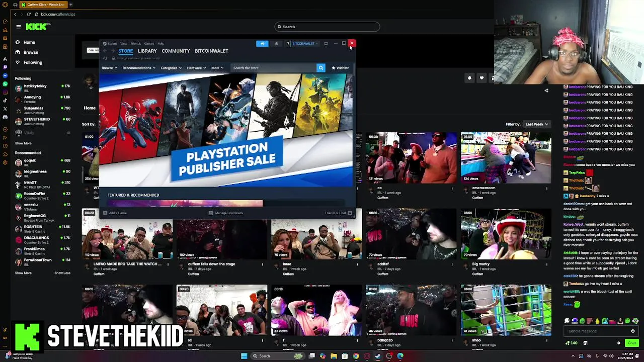Switch to Steam LIBRARY tab
This screenshot has height=362, width=644.
pyautogui.click(x=147, y=51)
